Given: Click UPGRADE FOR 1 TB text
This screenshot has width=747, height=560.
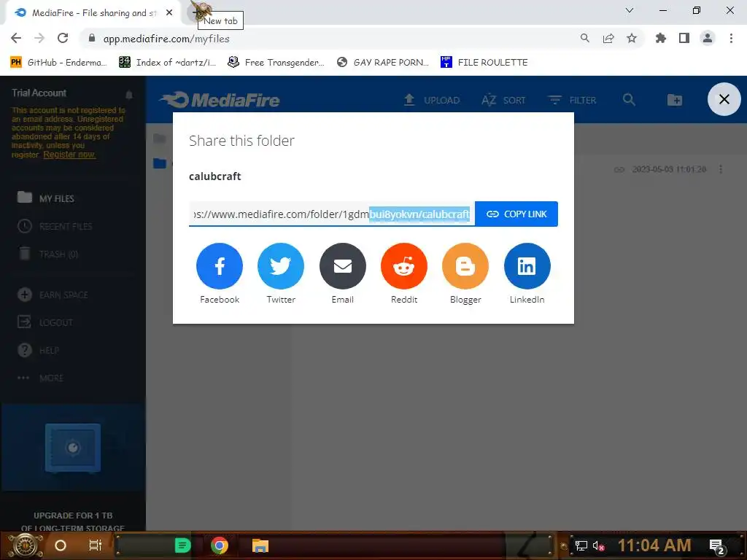Looking at the screenshot, I should click(x=73, y=516).
